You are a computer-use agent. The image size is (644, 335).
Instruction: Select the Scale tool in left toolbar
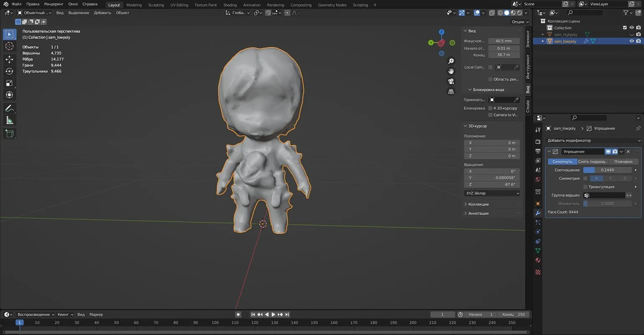coord(9,83)
